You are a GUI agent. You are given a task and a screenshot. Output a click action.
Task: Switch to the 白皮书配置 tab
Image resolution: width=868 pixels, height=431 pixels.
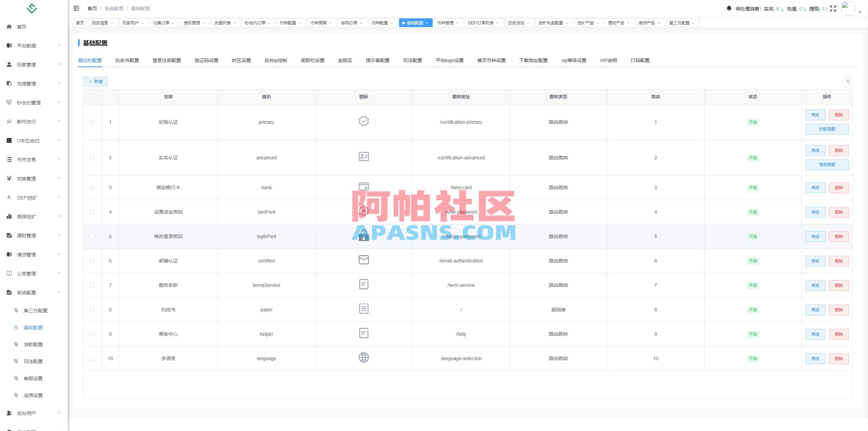[x=127, y=60]
